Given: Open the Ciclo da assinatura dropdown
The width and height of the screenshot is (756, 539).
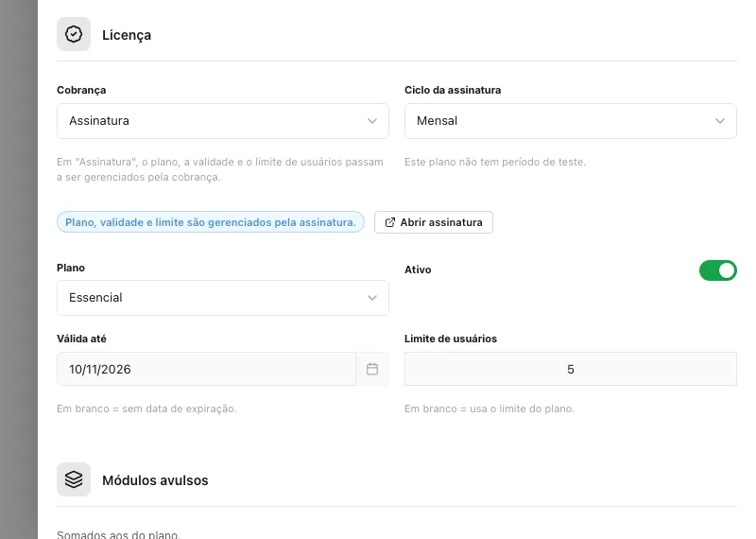Looking at the screenshot, I should (571, 121).
